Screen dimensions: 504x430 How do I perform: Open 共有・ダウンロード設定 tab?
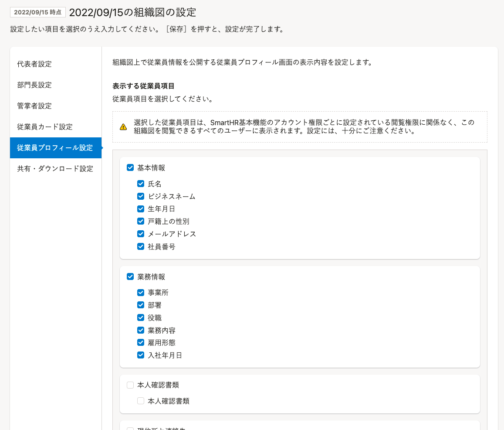tap(55, 169)
